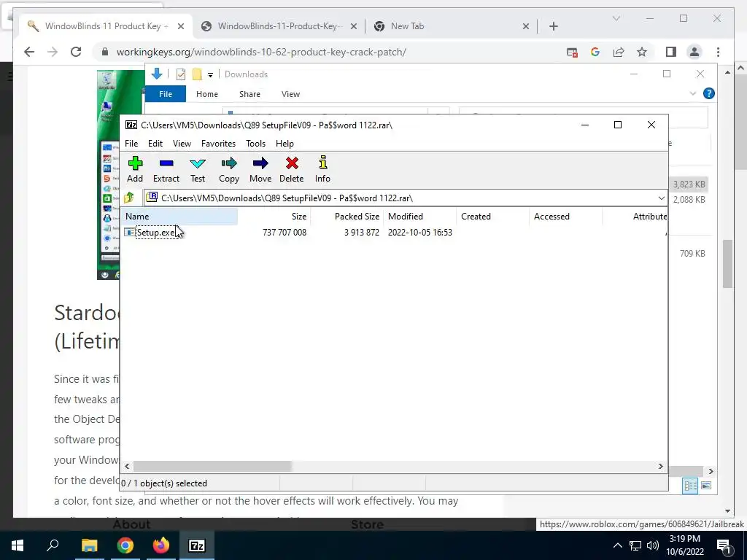
Task: Click the Add button in 7-Zip toolbar
Action: click(135, 169)
